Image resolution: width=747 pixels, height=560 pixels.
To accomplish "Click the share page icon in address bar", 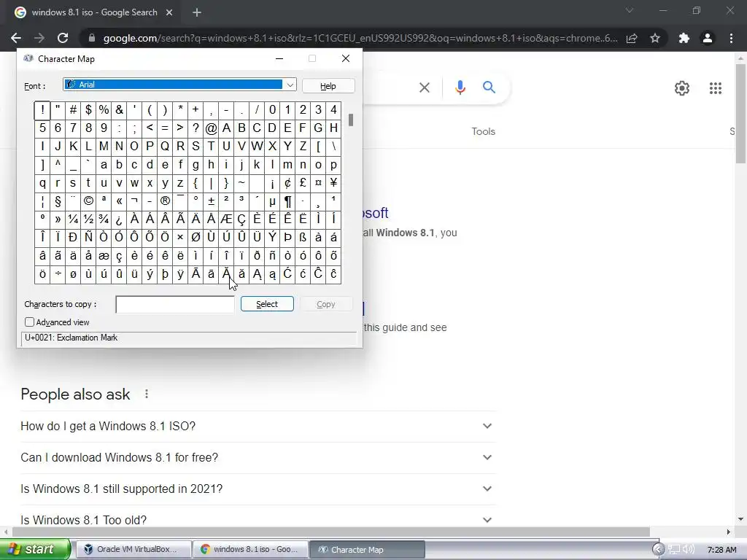I will pyautogui.click(x=632, y=38).
